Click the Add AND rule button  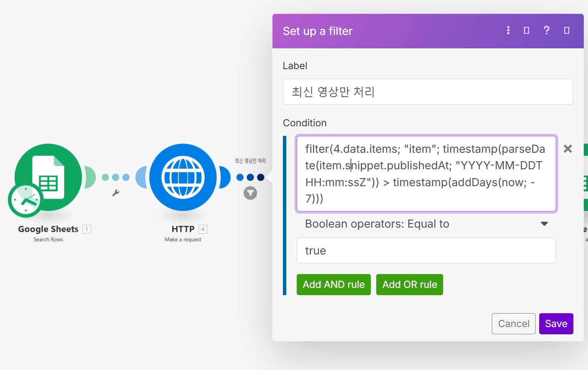point(334,284)
